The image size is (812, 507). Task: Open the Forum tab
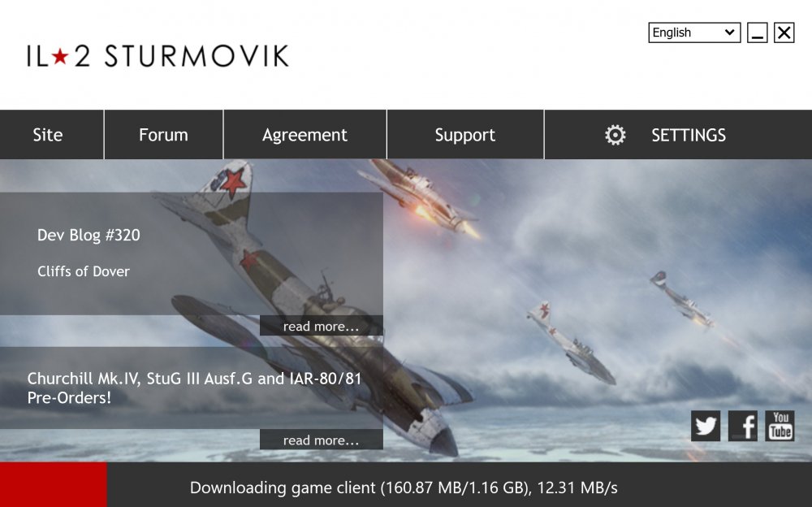164,135
